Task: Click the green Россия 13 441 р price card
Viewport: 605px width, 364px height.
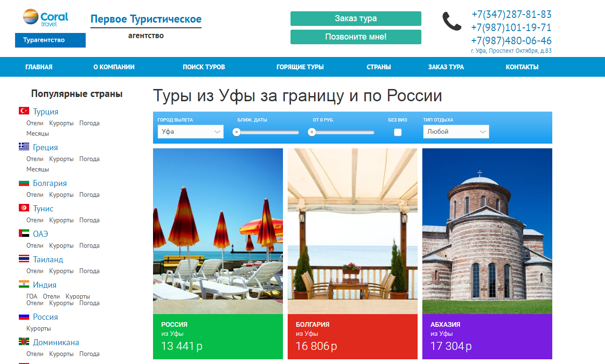Action: [x=218, y=337]
